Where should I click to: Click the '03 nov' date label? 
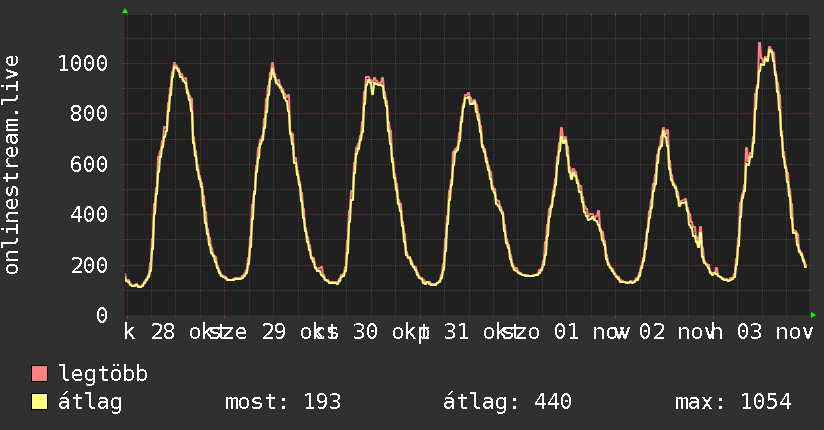[774, 332]
